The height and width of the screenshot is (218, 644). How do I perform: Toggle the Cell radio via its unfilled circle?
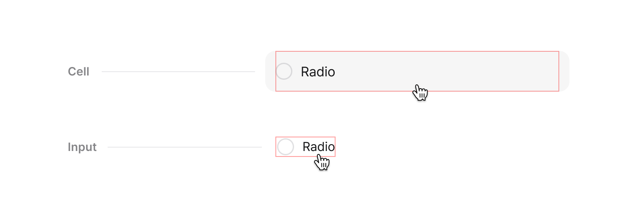pos(284,71)
